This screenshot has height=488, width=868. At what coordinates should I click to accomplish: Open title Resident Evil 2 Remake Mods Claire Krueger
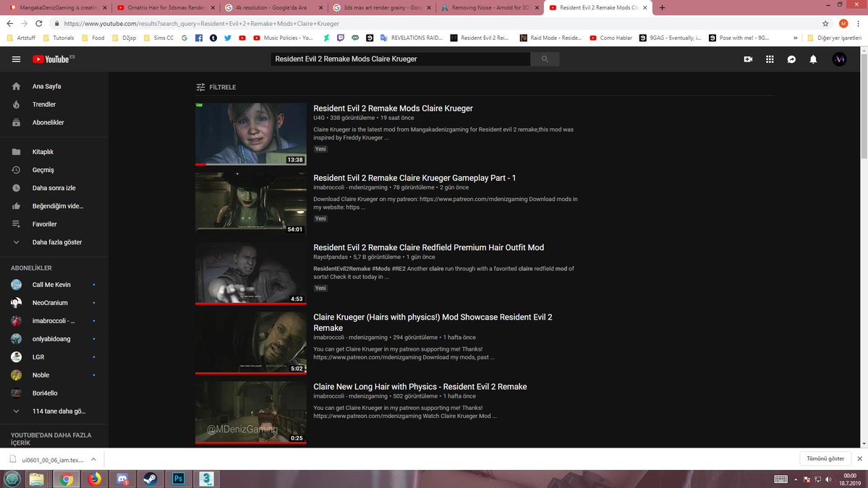(393, 108)
